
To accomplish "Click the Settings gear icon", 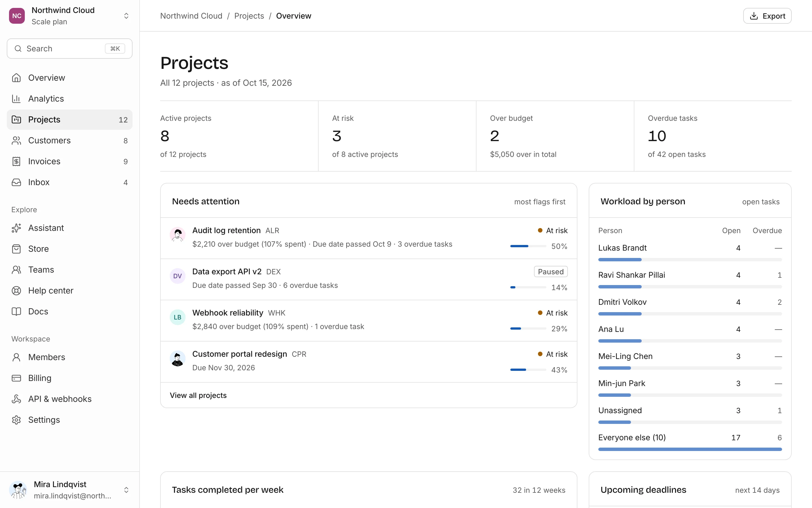I will (16, 420).
